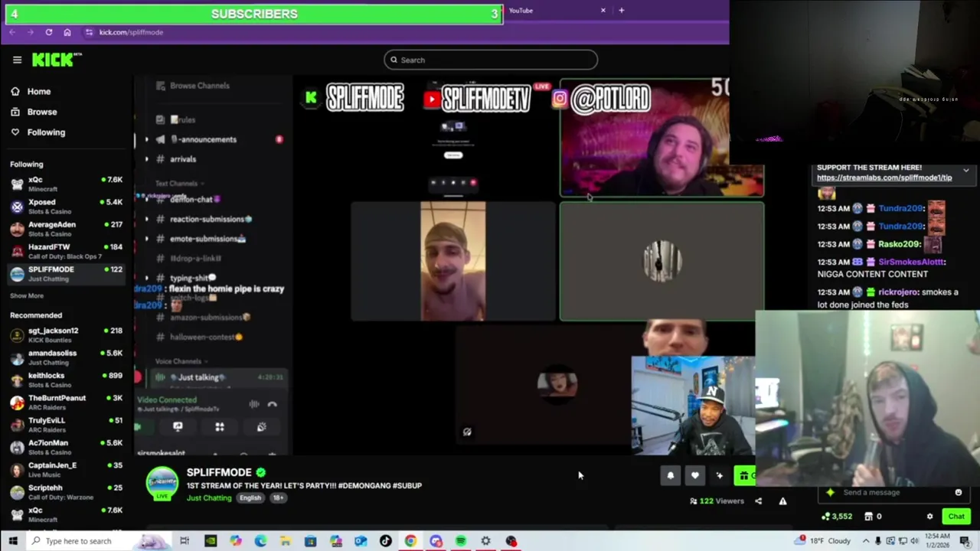Select SPLIFFMODE in the Following list
Image resolution: width=980 pixels, height=551 pixels.
[66, 273]
